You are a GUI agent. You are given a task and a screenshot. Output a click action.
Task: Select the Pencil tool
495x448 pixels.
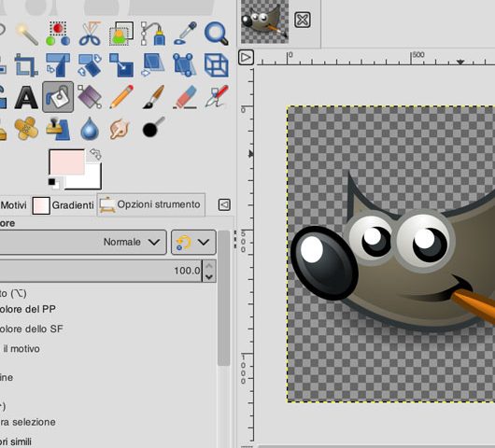point(121,97)
